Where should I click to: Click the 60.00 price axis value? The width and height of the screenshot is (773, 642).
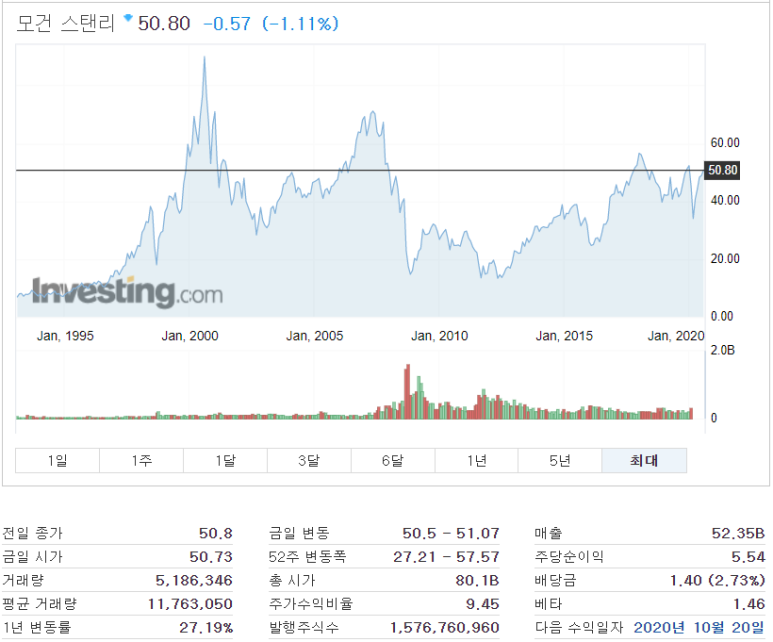pyautogui.click(x=725, y=143)
